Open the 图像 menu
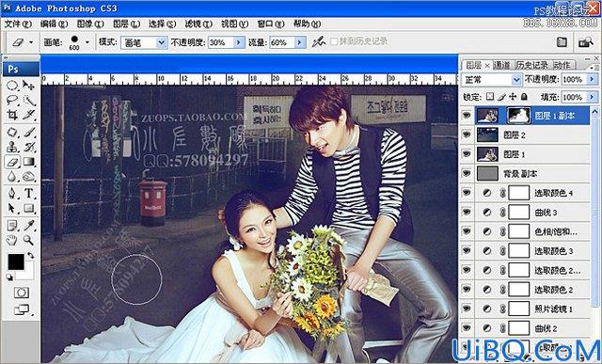Image resolution: width=602 pixels, height=364 pixels. click(90, 24)
